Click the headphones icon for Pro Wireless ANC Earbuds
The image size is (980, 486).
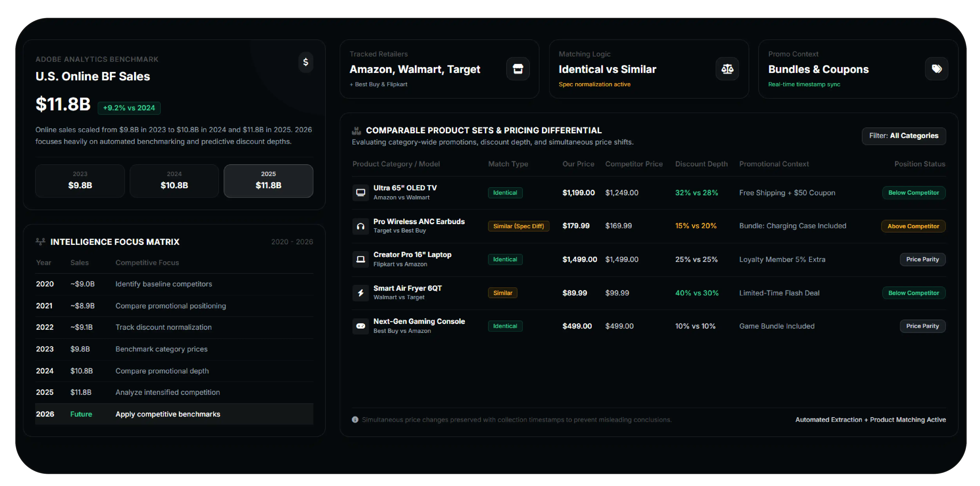360,226
